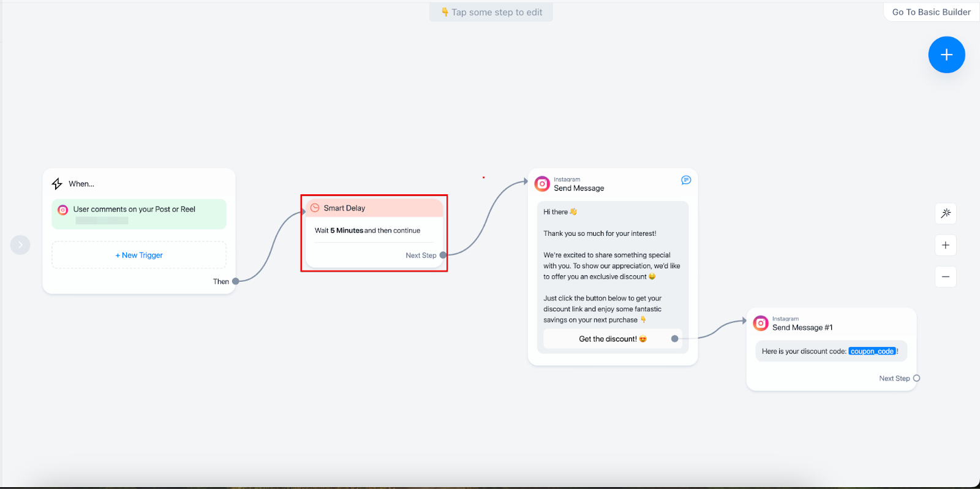Click the blue add step plus button
980x489 pixels.
946,55
